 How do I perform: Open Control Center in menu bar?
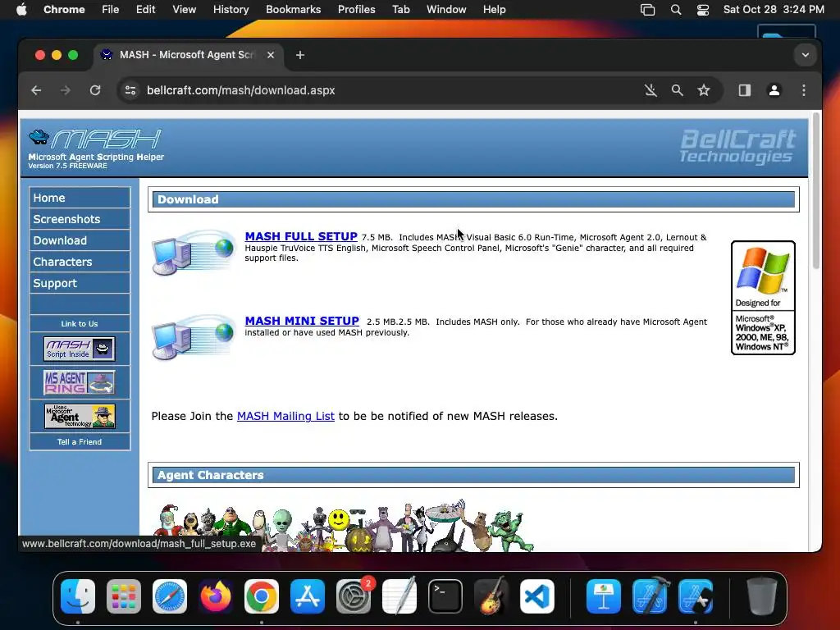(703, 10)
